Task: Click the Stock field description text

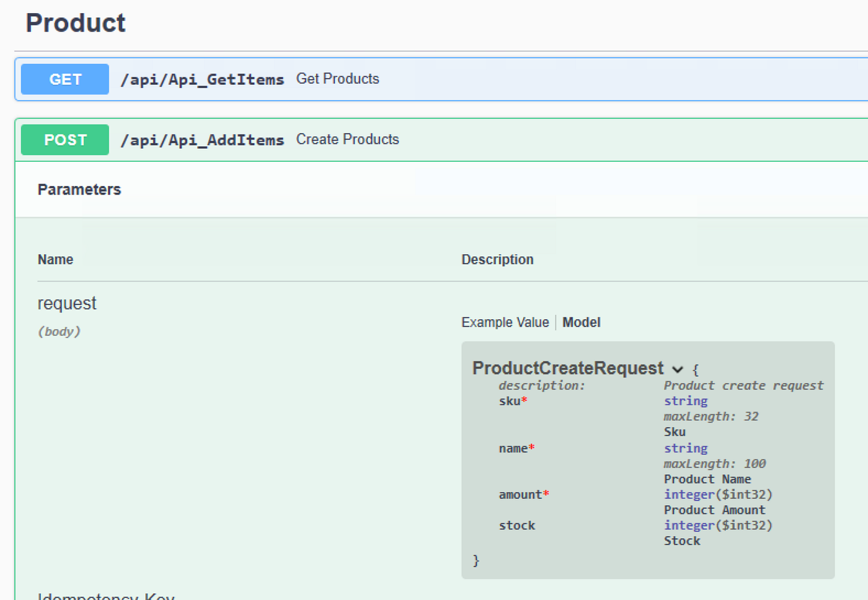Action: [682, 541]
